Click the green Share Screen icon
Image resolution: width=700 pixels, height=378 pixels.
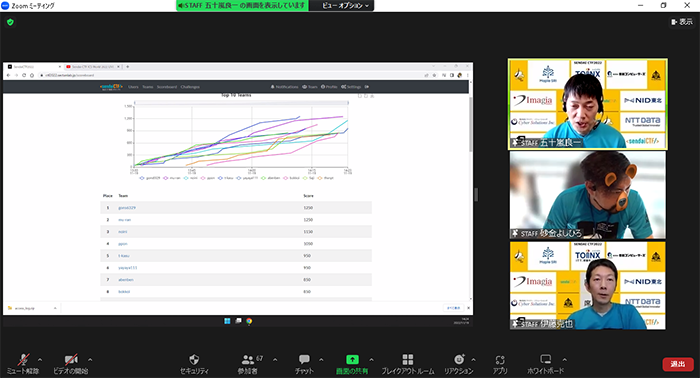[x=352, y=360]
